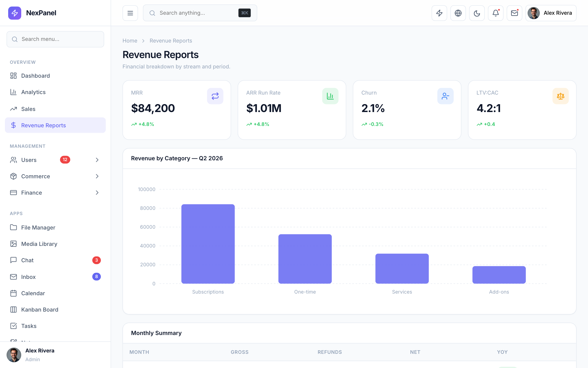The height and width of the screenshot is (368, 588).
Task: Click the Users badge showing 12
Action: 65,160
